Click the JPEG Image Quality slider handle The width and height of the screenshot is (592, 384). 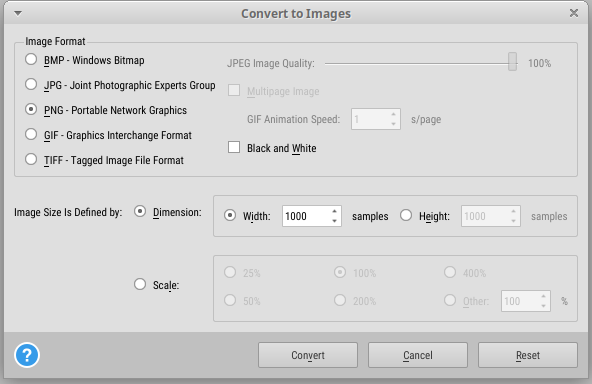tap(512, 62)
